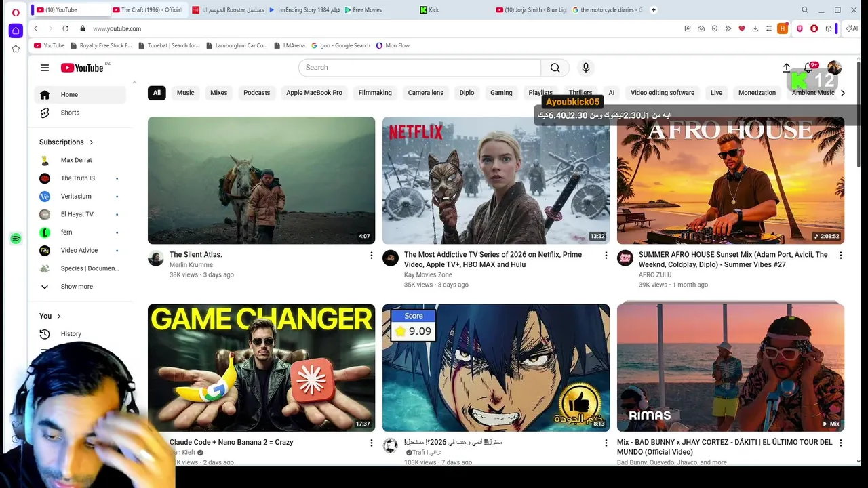The image size is (868, 488).
Task: Select the Podcasts category chip
Action: click(x=256, y=93)
